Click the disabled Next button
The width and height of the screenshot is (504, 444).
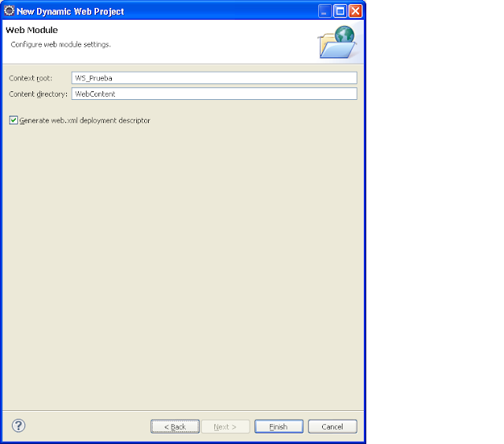pos(225,427)
